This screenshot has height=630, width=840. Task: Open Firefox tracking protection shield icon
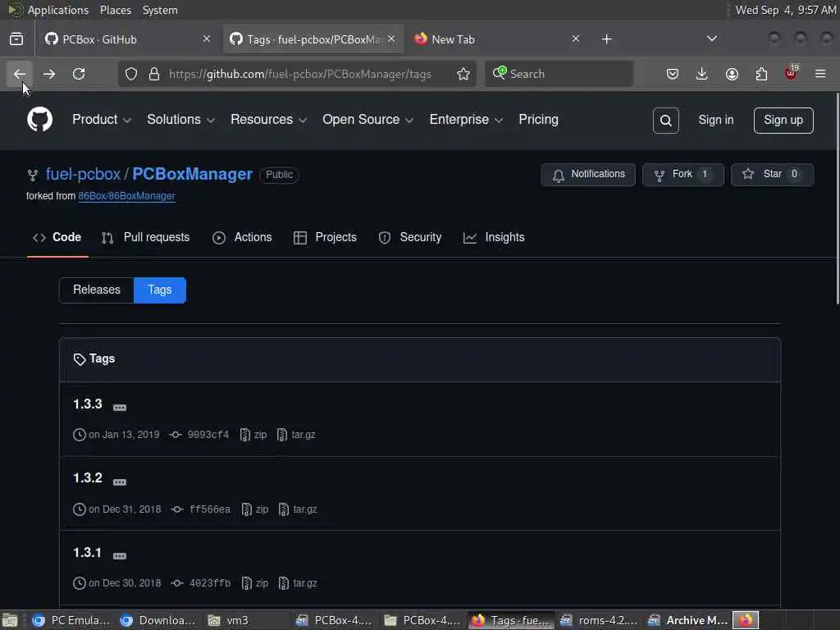[x=131, y=74]
